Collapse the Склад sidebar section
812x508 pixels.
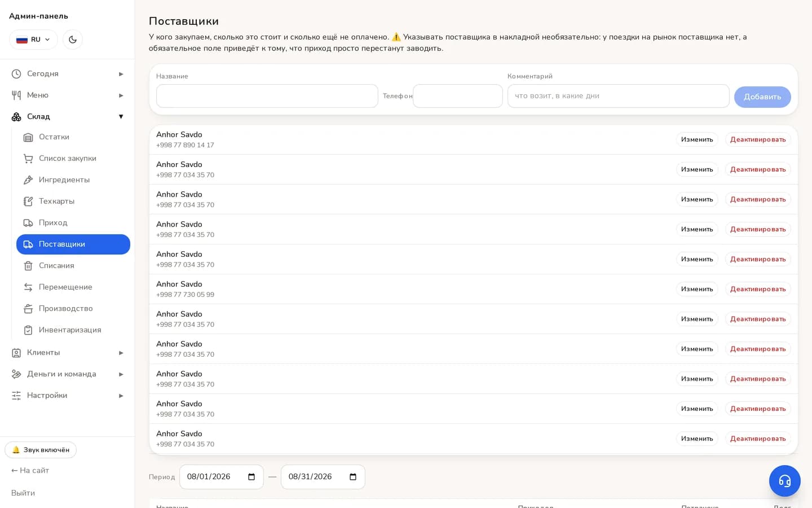(x=67, y=117)
